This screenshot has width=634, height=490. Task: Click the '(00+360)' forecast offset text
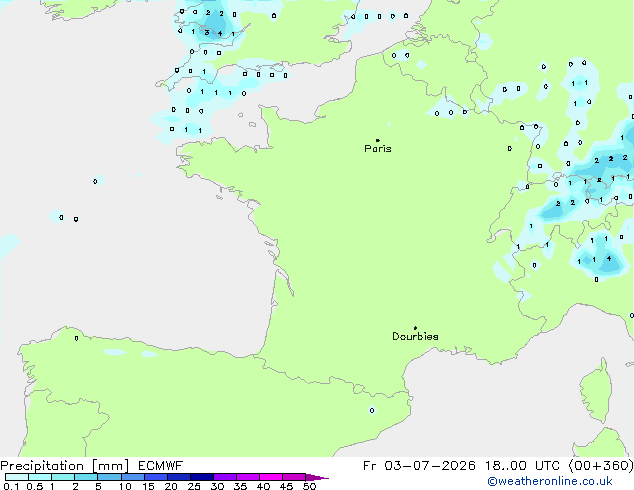tap(601, 466)
